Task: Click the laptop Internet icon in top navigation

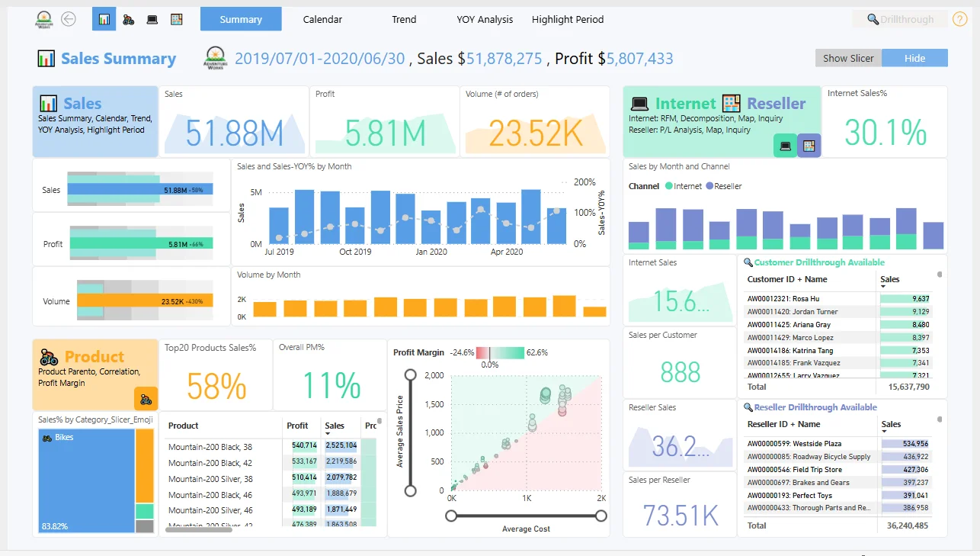Action: (152, 19)
